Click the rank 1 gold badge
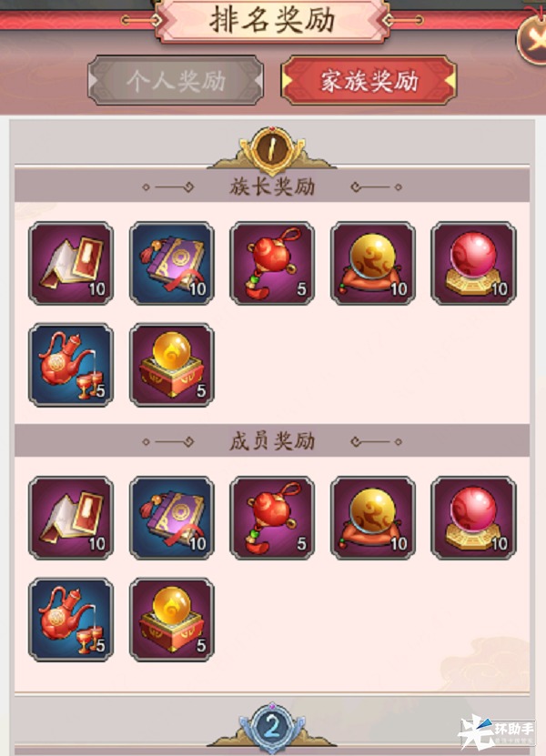Image resolution: width=546 pixels, height=756 pixels. (272, 150)
